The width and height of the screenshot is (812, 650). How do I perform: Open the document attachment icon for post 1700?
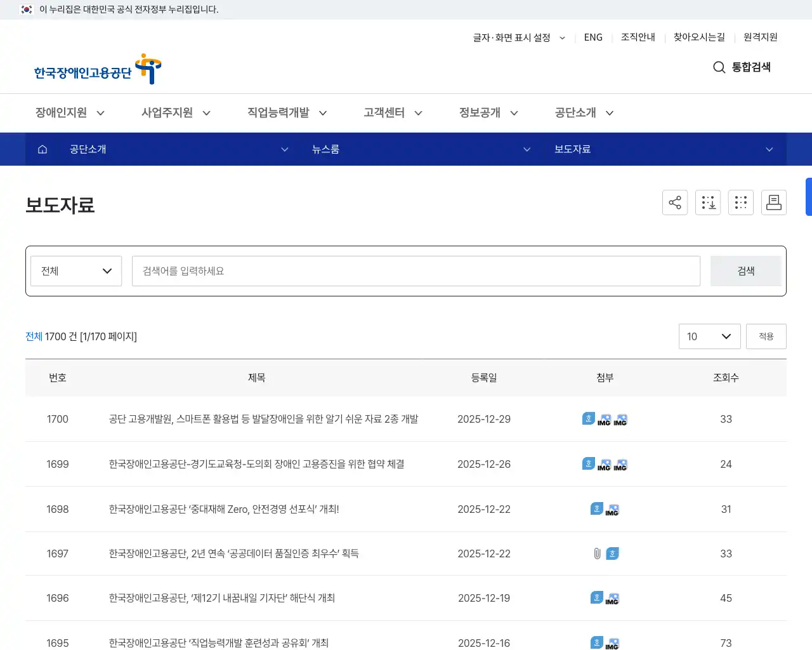tap(588, 418)
